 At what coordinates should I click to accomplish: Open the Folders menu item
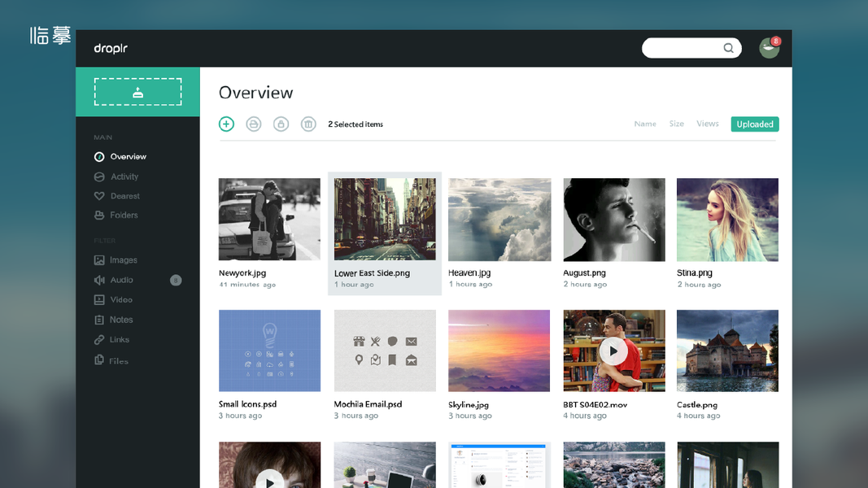[124, 216]
